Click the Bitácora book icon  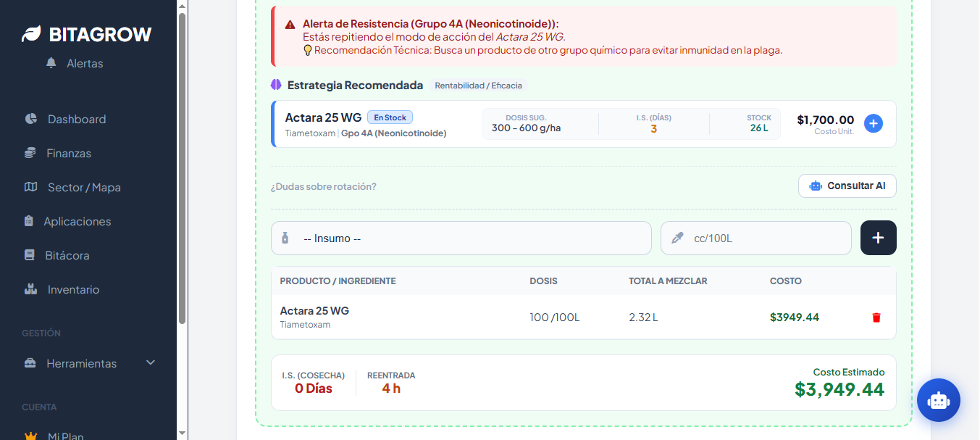coord(30,255)
